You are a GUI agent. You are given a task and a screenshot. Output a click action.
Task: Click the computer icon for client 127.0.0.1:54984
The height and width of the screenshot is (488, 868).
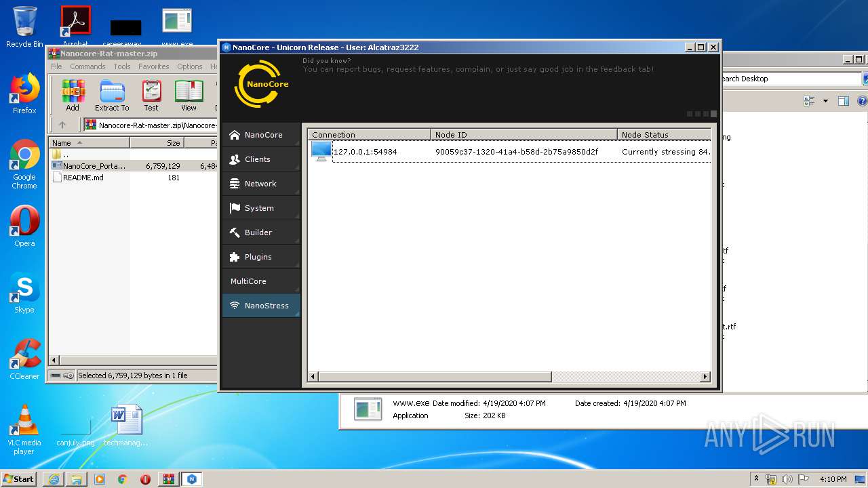(321, 151)
